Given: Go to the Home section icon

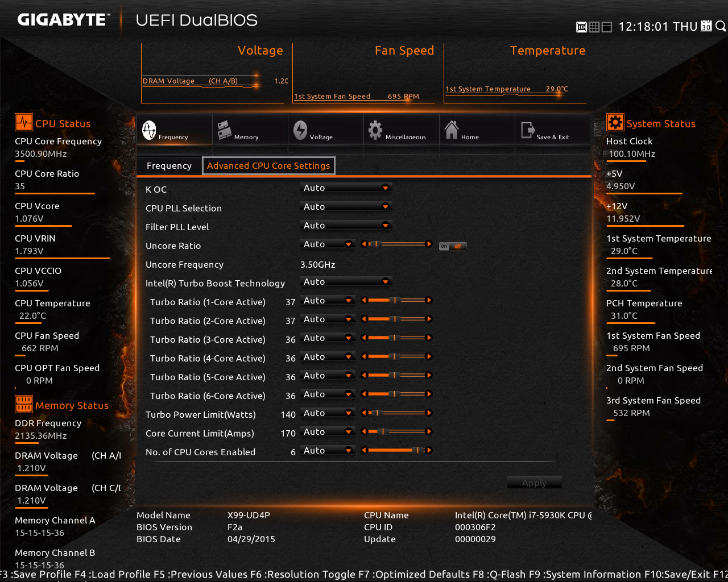Looking at the screenshot, I should (x=452, y=130).
